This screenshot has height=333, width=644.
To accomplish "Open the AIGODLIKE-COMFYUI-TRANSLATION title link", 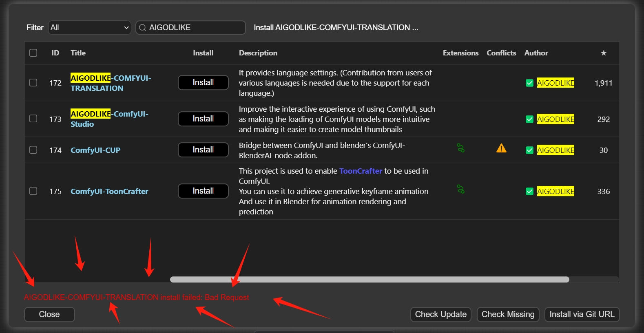I will click(111, 83).
